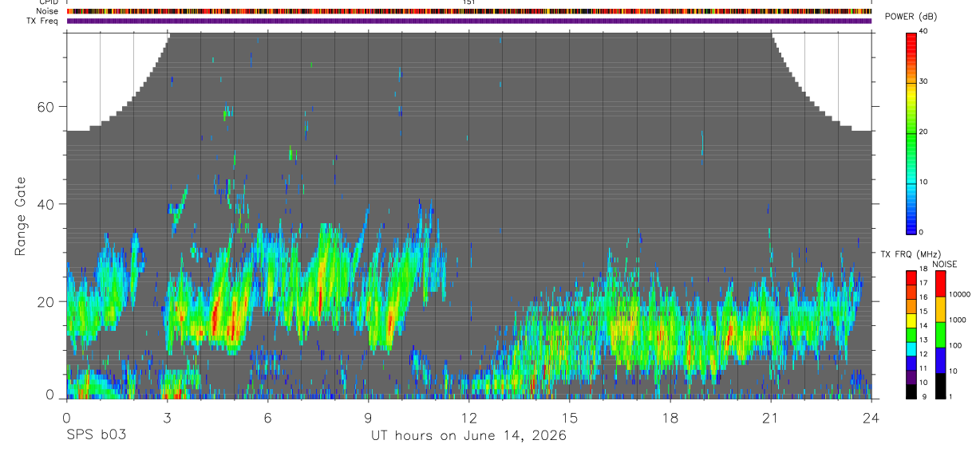
Task: Click the purple TX Freq strip
Action: point(469,21)
